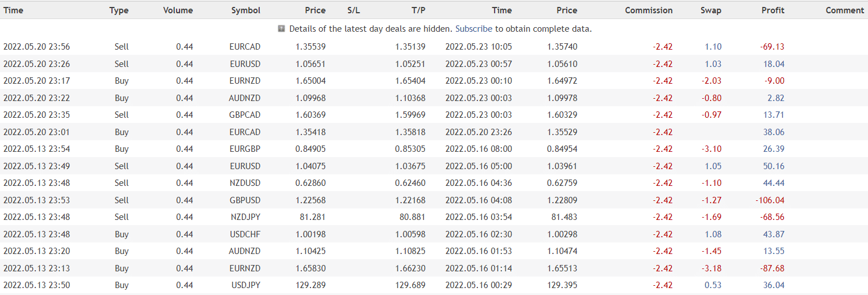Open the Subscribe link
Viewport: 868px width, 295px height.
click(x=474, y=29)
